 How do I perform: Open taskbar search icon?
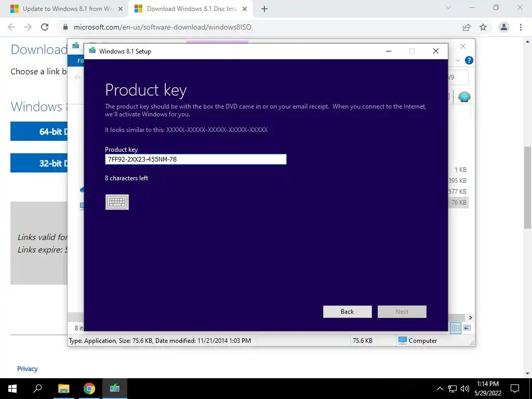(x=37, y=389)
